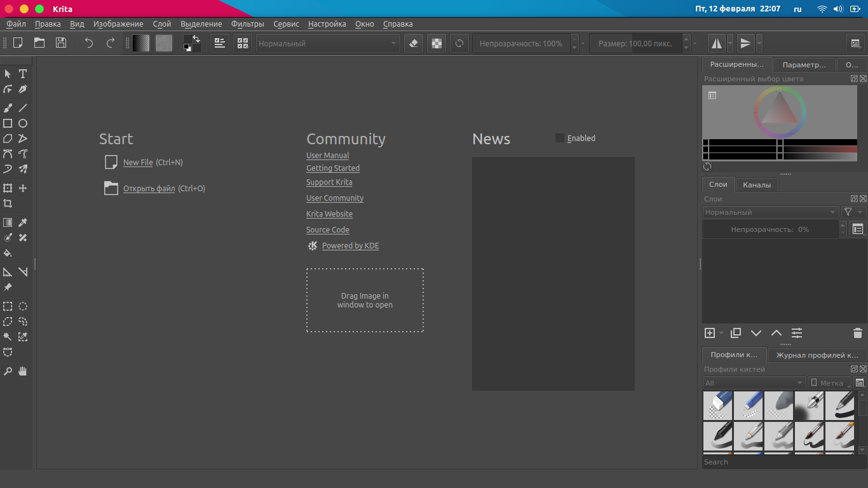
Task: Toggle preserve alpha checkerboard button
Action: coord(437,43)
